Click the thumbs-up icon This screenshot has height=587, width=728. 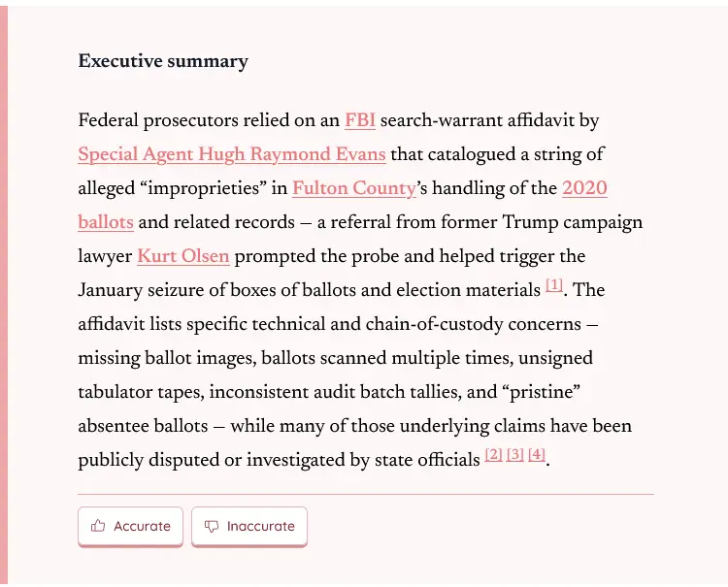tap(98, 526)
